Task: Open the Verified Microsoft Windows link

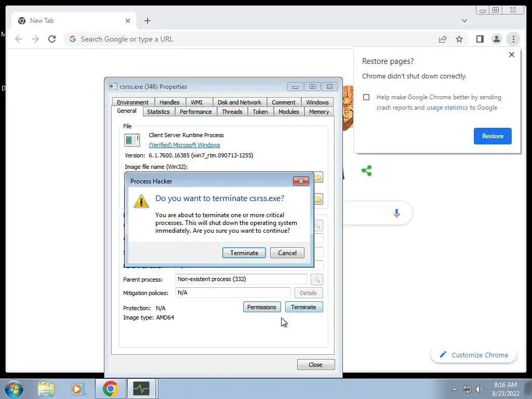Action: (184, 145)
